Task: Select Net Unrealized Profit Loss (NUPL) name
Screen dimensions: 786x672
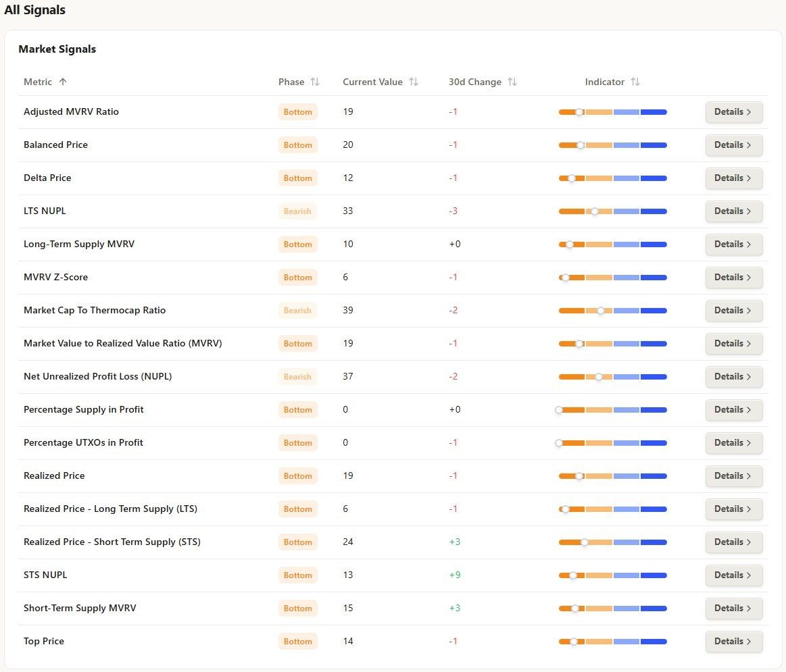Action: (x=98, y=376)
